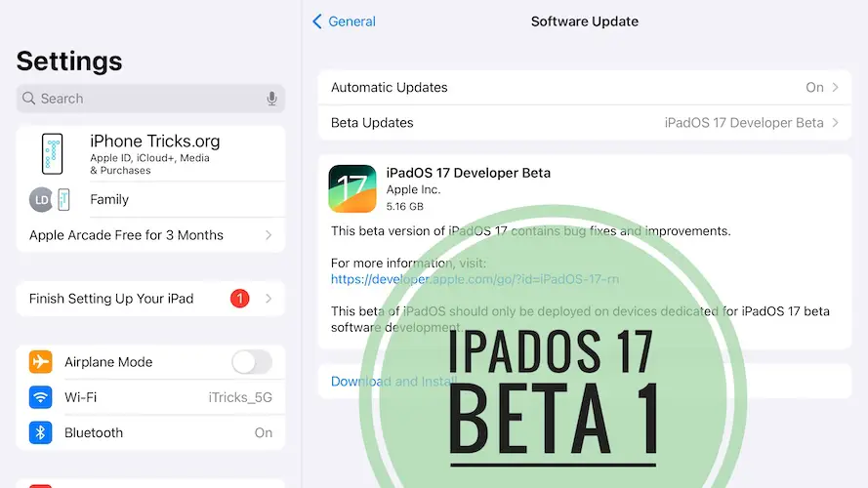868x488 pixels.
Task: Open the Family sharing row
Action: pyautogui.click(x=156, y=199)
